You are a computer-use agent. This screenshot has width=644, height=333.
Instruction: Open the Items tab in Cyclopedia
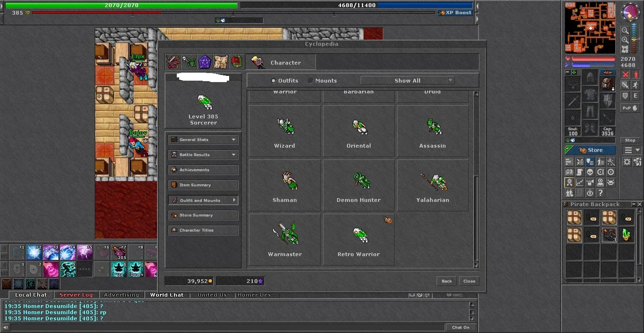click(x=172, y=62)
